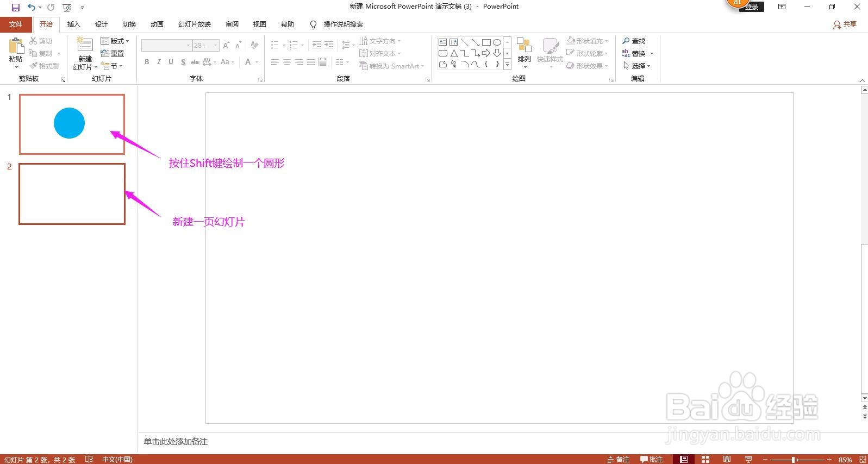Screen dimensions: 868x464
Task: Toggle Strikethrough formatting
Action: click(x=195, y=62)
